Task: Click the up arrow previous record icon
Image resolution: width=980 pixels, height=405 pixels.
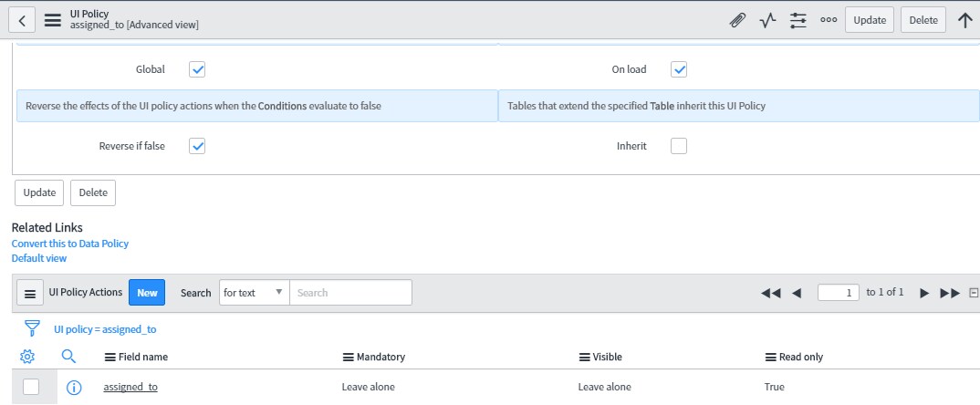Action: 965,20
